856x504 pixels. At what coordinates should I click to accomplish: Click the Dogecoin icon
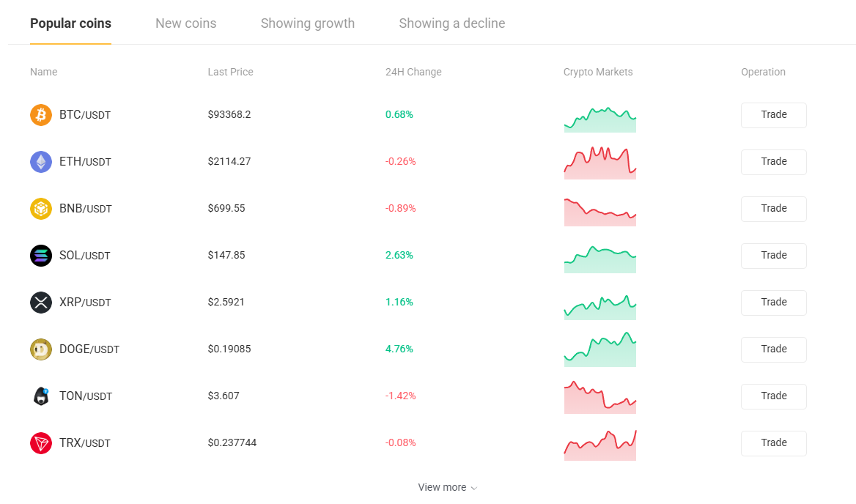point(41,349)
